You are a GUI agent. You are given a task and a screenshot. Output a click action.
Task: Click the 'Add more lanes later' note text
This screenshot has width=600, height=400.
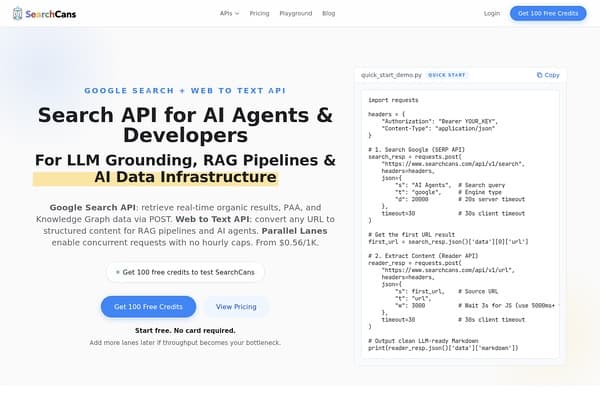pos(185,343)
